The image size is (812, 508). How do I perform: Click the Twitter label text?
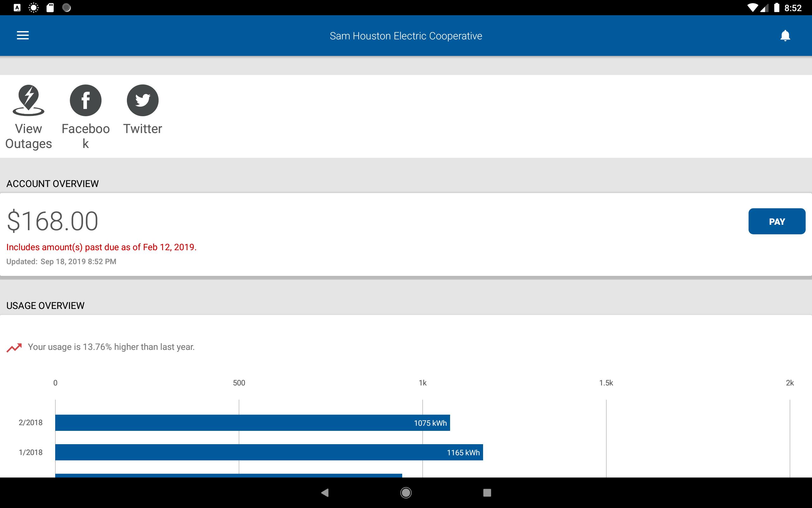(143, 129)
